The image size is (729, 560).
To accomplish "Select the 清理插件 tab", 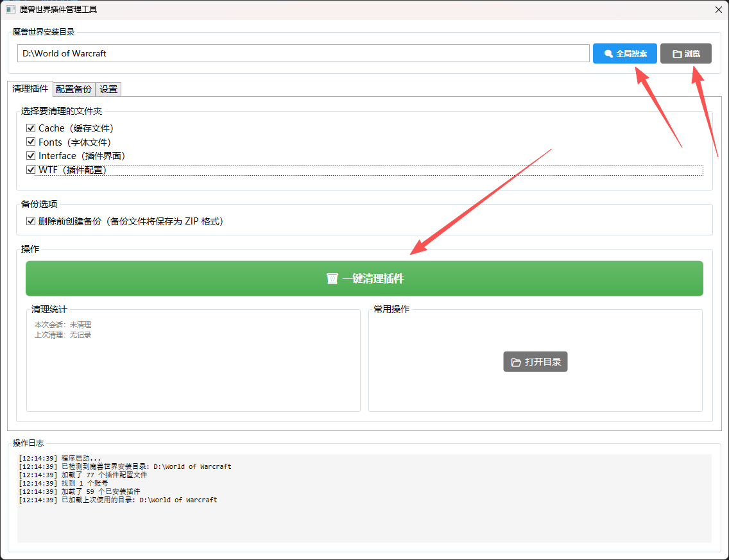I will point(30,89).
